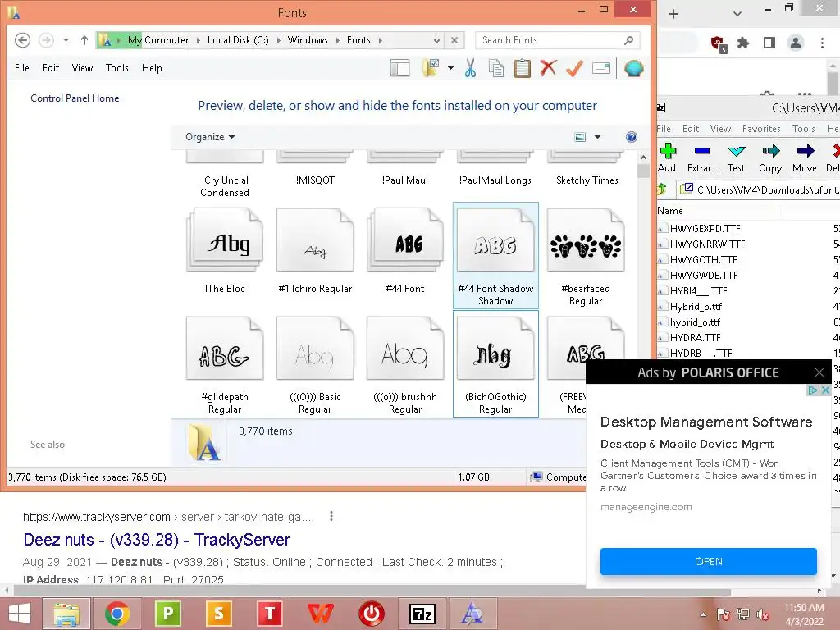Screen dimensions: 840x630
Task: Click the red X Delete toolbar icon
Action: click(548, 68)
